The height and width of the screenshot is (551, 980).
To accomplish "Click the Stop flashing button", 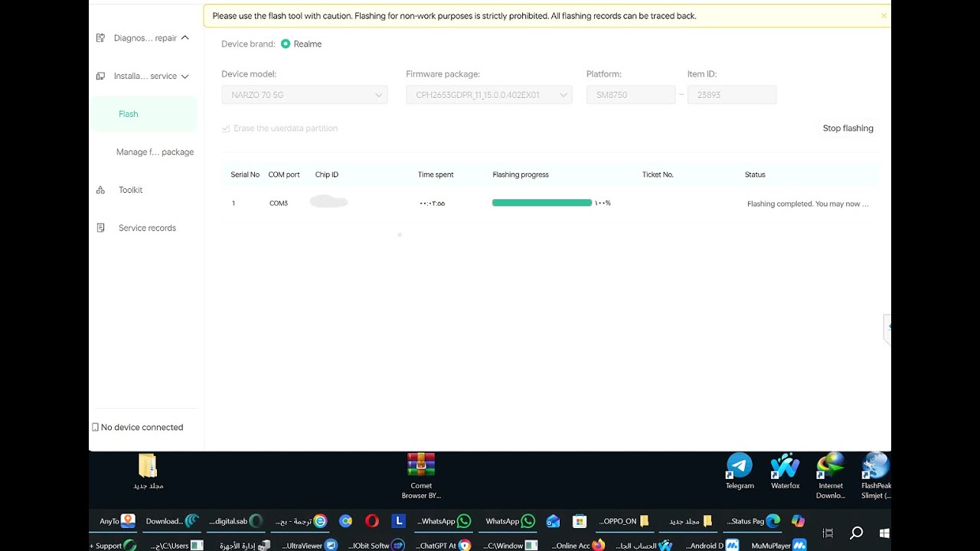I will (x=848, y=129).
